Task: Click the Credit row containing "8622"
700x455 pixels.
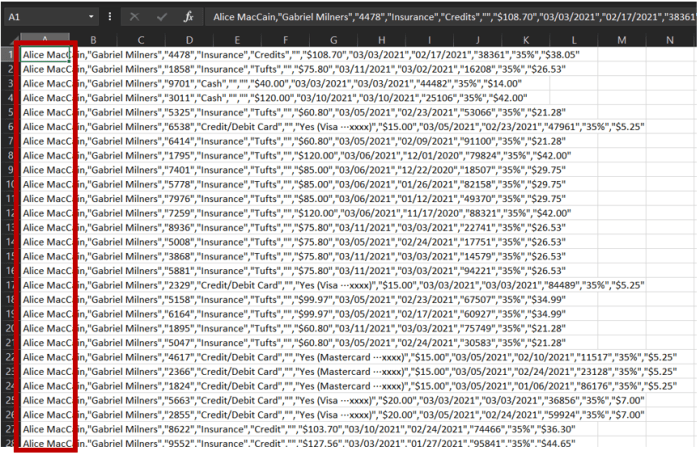Action: tap(299, 429)
